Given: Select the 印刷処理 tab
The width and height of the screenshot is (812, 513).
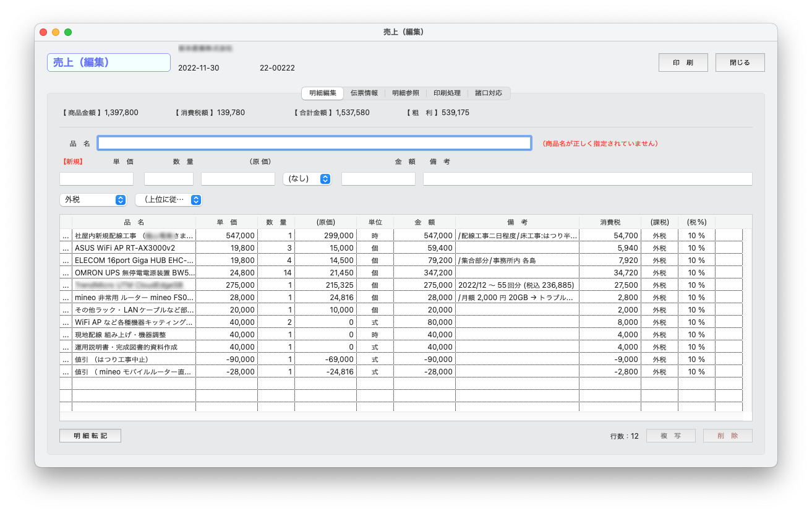Looking at the screenshot, I should point(447,93).
